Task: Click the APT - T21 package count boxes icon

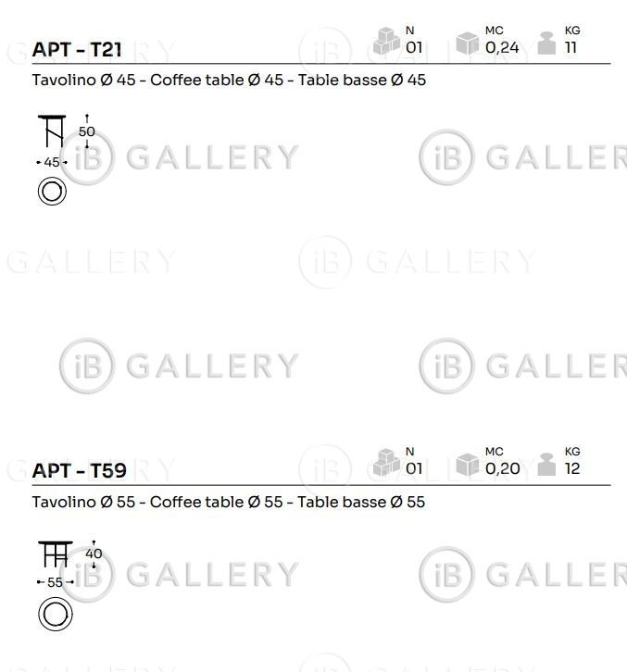Action: 386,41
